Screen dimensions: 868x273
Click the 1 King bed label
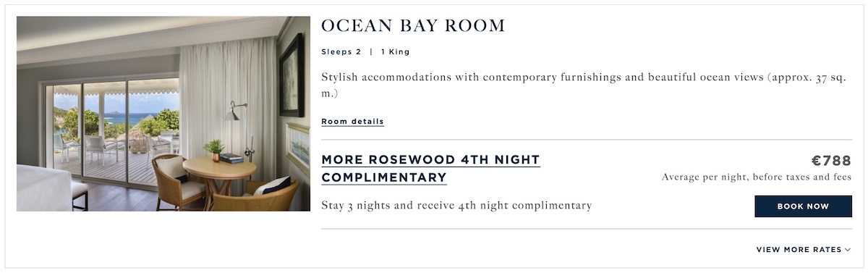[395, 52]
